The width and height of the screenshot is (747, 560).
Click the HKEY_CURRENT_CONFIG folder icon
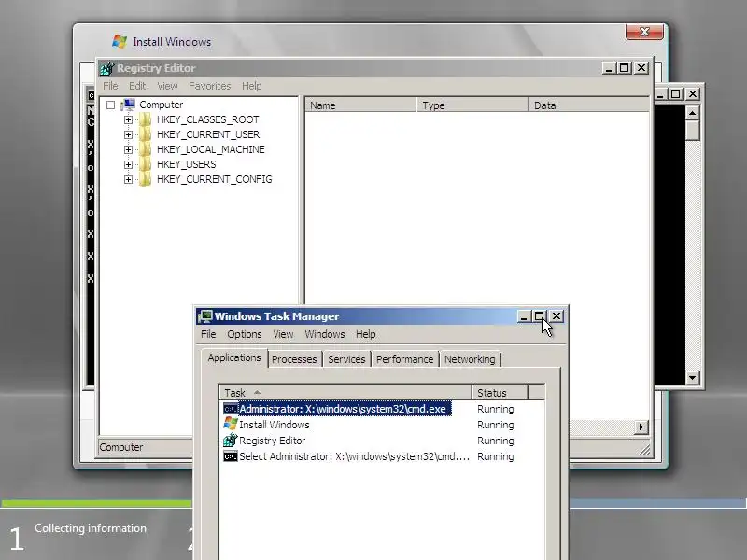(145, 179)
